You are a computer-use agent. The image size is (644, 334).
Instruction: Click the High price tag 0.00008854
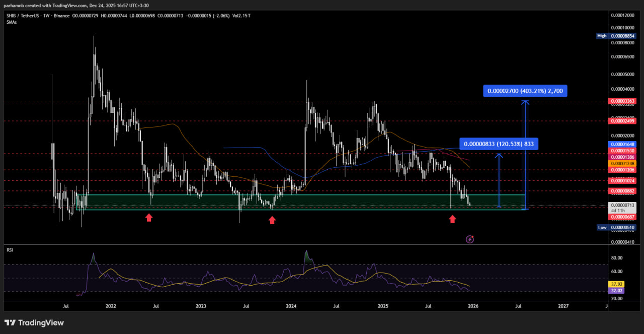tap(623, 36)
